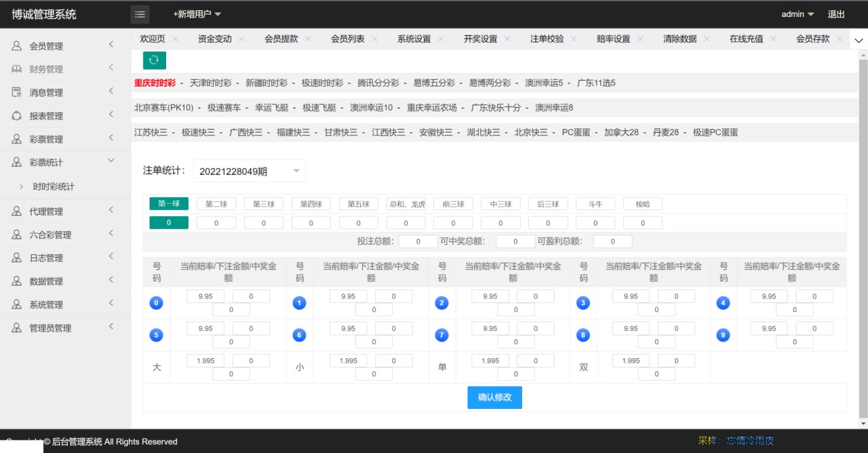Select the 总和、龙虎 toggle option
Screen dimensions: 868x453
tap(406, 203)
